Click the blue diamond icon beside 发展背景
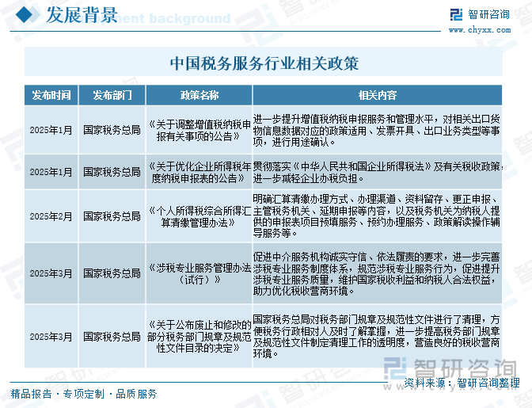Viewport: 532px width, 408px height. tap(25, 15)
